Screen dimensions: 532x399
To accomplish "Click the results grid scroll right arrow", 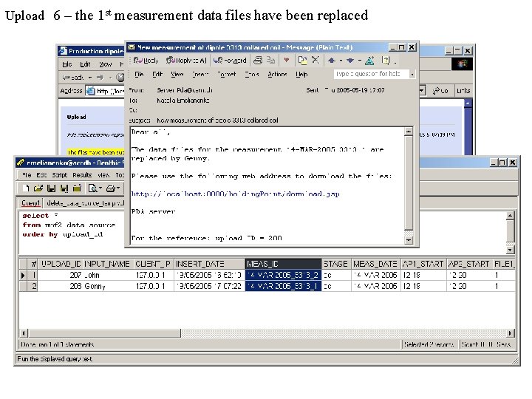I will (510, 333).
